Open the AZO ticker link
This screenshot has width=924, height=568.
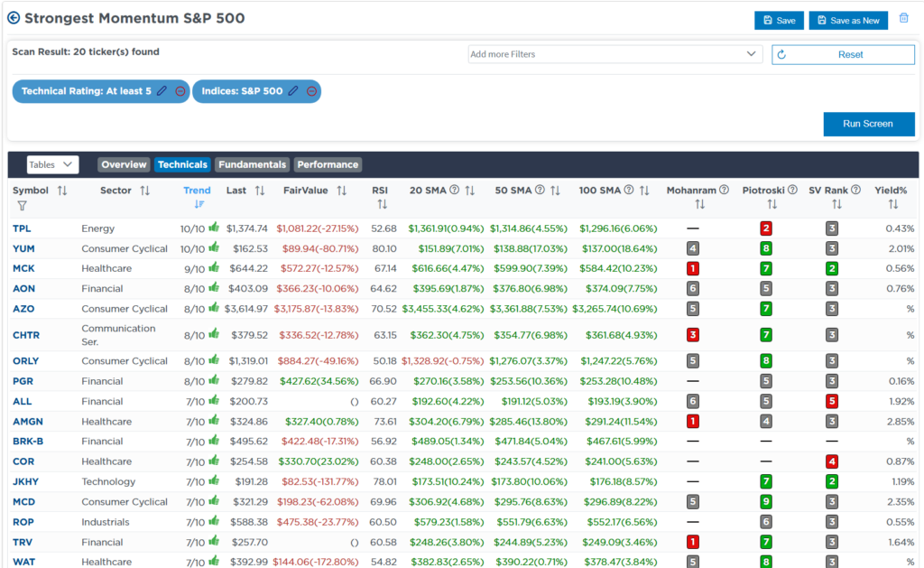(x=23, y=309)
